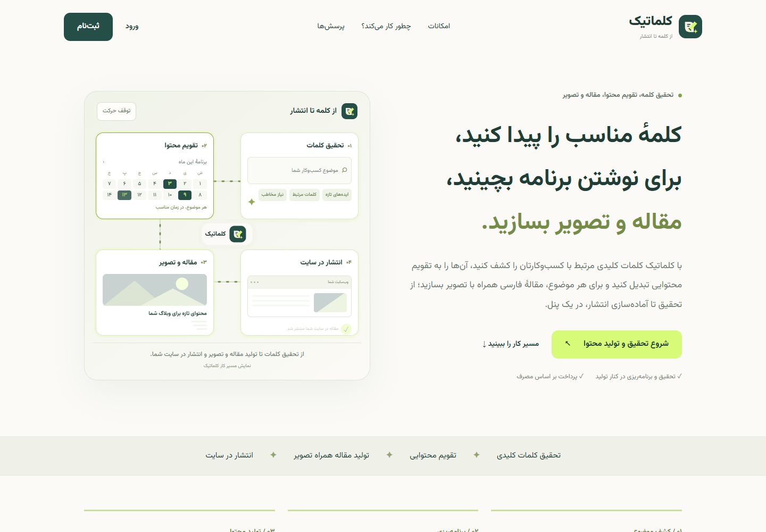Click the توقف حرکت button
766x532 pixels.
(x=116, y=111)
